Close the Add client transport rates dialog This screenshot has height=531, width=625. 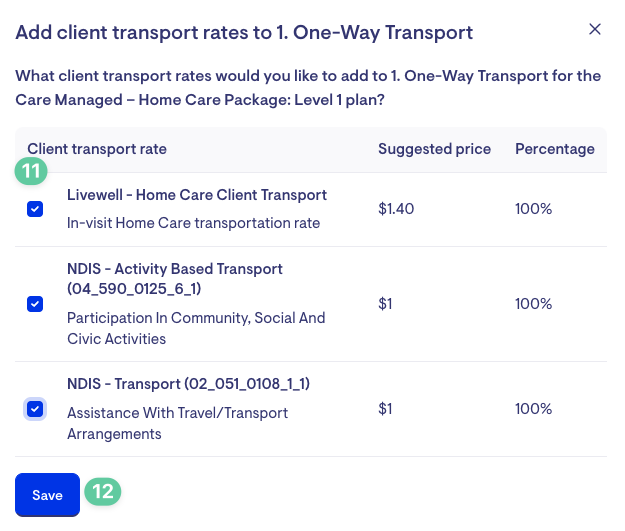coord(594,29)
